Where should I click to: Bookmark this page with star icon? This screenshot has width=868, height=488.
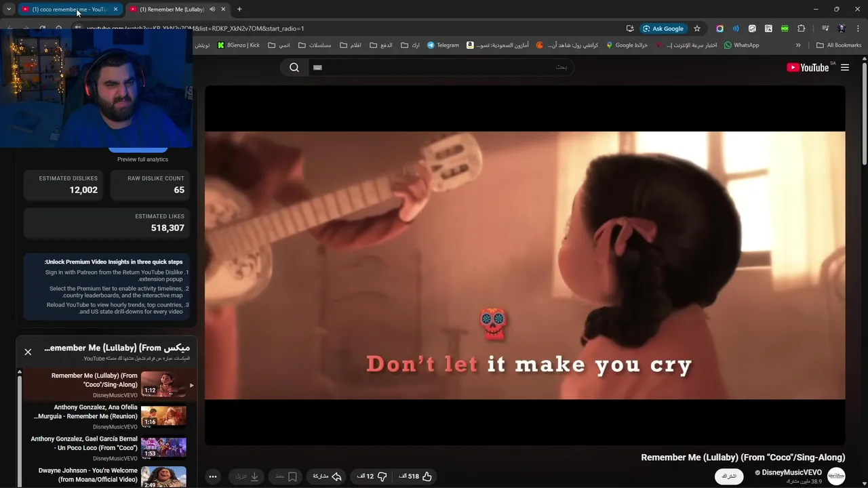[x=696, y=28]
